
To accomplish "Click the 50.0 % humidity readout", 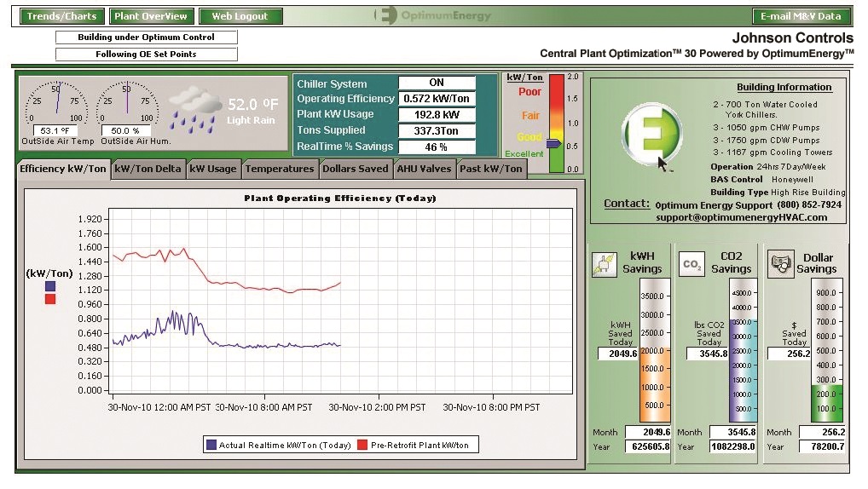I will 125,130.
